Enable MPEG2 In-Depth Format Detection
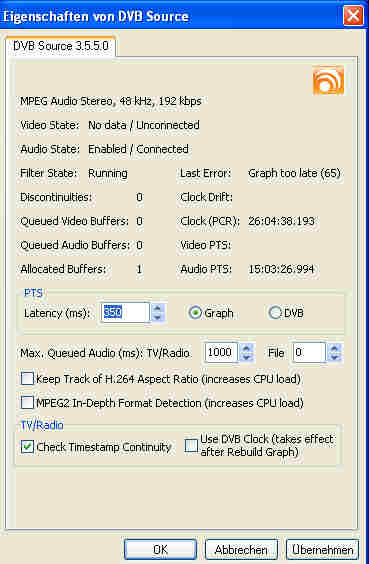This screenshot has width=369, height=564. 27,402
